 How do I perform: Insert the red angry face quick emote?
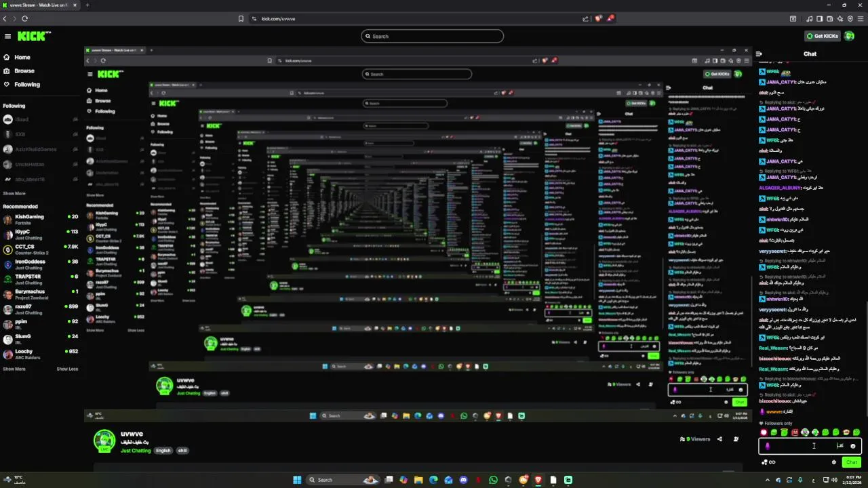pyautogui.click(x=795, y=432)
